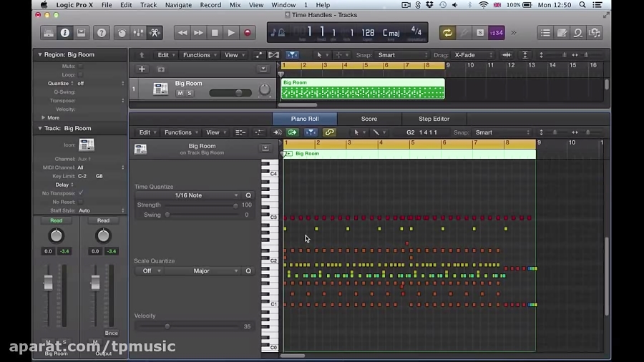Viewport: 644px width, 362px height.
Task: Solo the Big Room track
Action: click(x=190, y=93)
